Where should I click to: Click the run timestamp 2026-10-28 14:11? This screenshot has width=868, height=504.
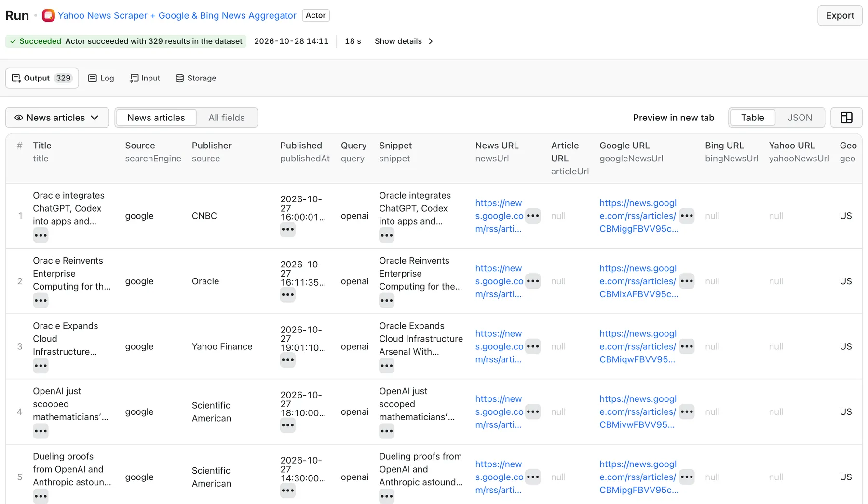point(291,41)
